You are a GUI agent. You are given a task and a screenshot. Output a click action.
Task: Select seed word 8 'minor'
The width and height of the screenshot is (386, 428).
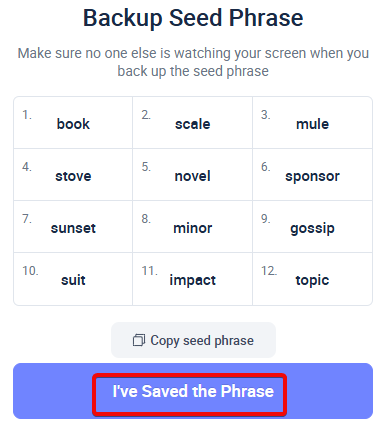193,228
